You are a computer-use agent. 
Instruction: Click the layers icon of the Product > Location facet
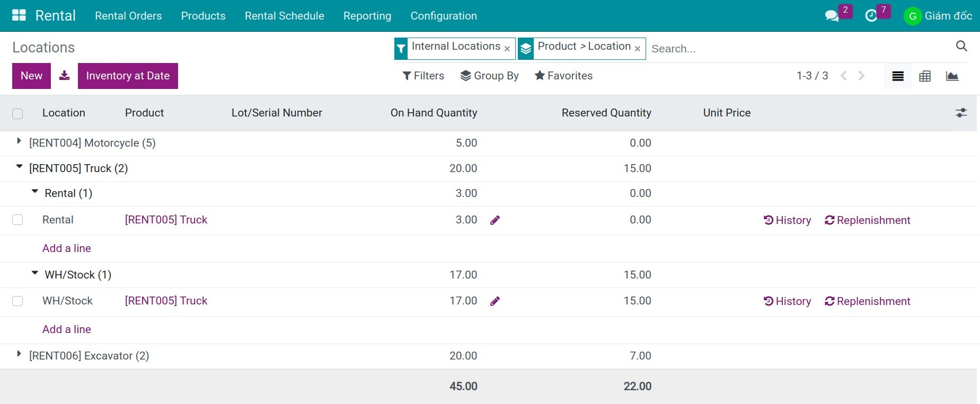click(526, 49)
